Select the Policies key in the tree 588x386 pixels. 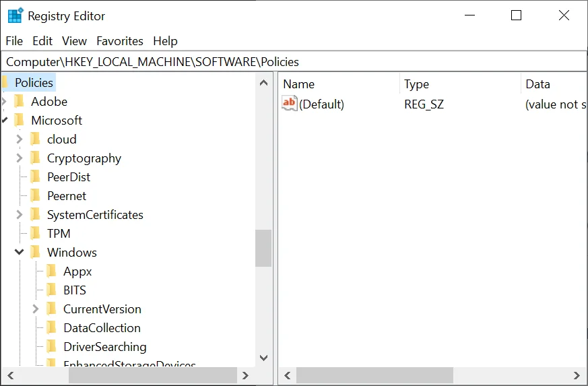[x=34, y=83]
